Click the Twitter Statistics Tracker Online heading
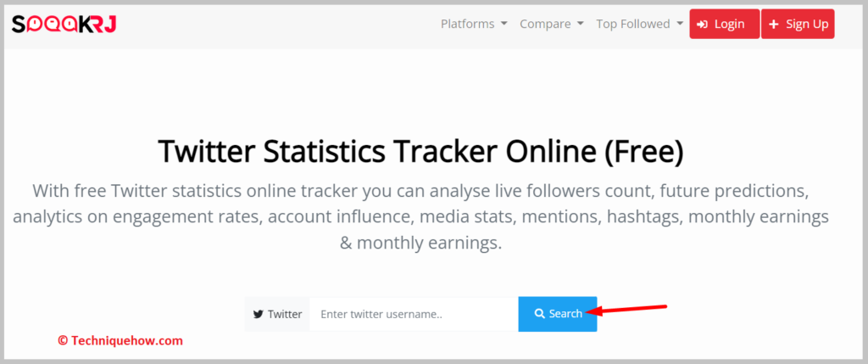The image size is (868, 364). tap(420, 153)
